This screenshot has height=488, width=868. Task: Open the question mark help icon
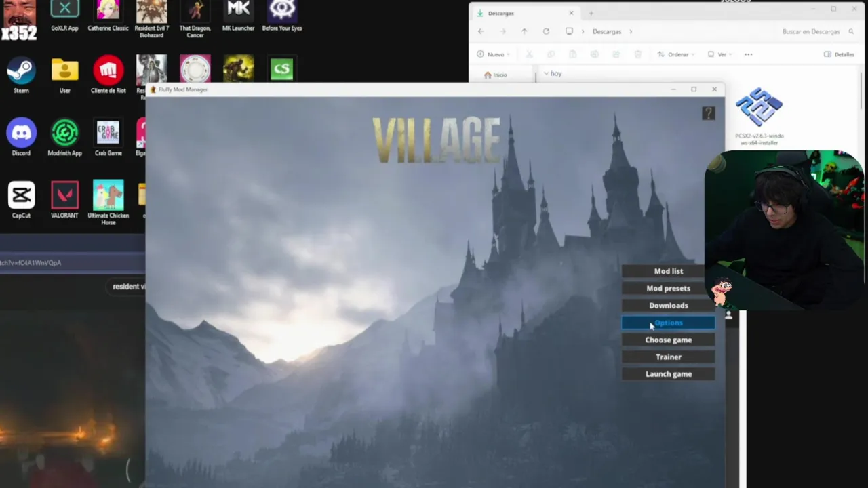click(708, 113)
